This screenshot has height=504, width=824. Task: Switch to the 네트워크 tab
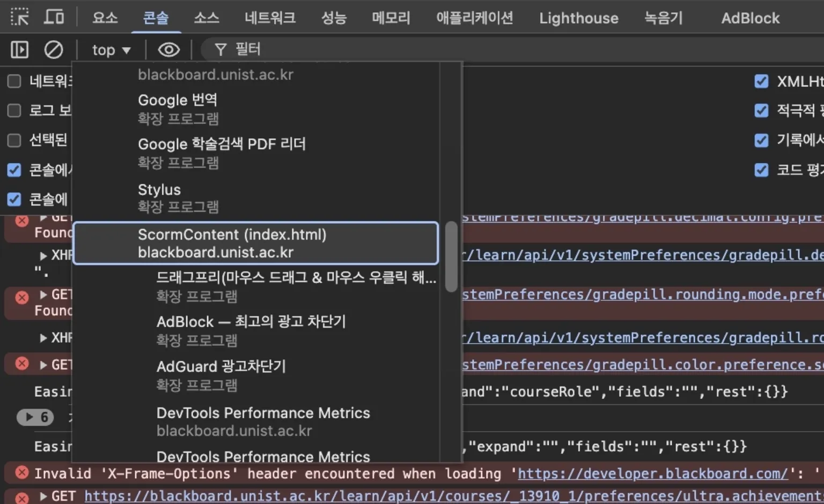[x=270, y=18]
